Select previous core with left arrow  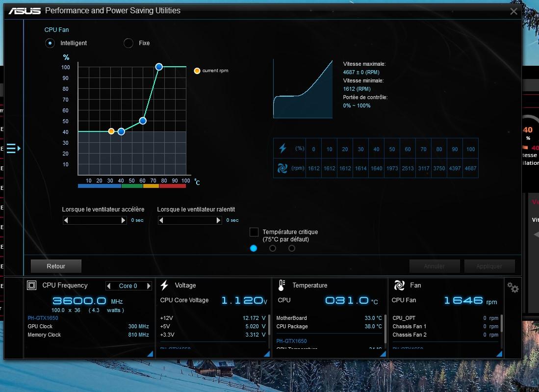[x=109, y=286]
